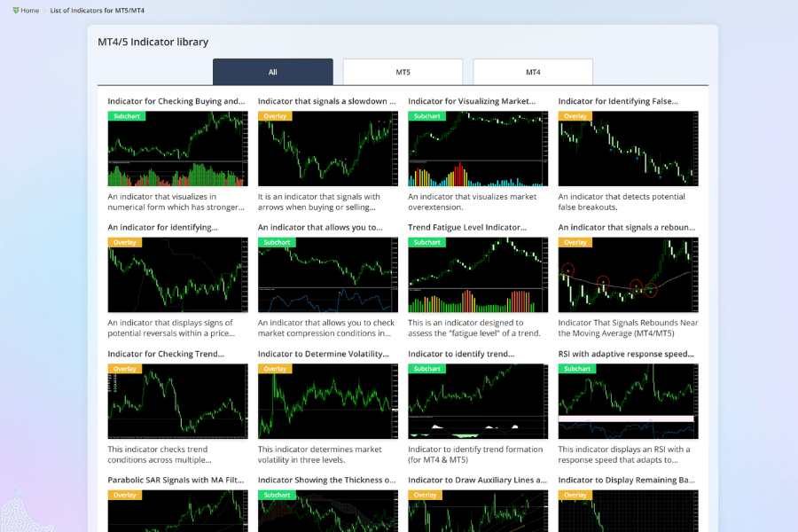Screen dimensions: 798x532
Task: Click the moving average rebound chart thumbnail
Action: click(628, 275)
